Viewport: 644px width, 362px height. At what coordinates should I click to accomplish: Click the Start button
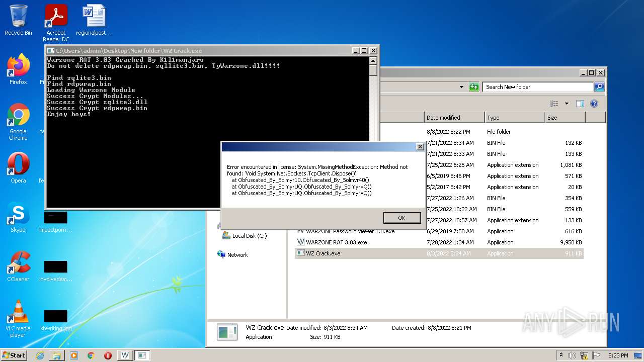click(x=14, y=355)
